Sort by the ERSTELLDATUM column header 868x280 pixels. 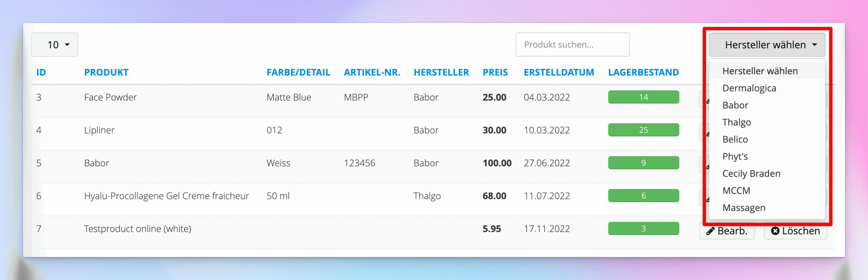tap(559, 72)
